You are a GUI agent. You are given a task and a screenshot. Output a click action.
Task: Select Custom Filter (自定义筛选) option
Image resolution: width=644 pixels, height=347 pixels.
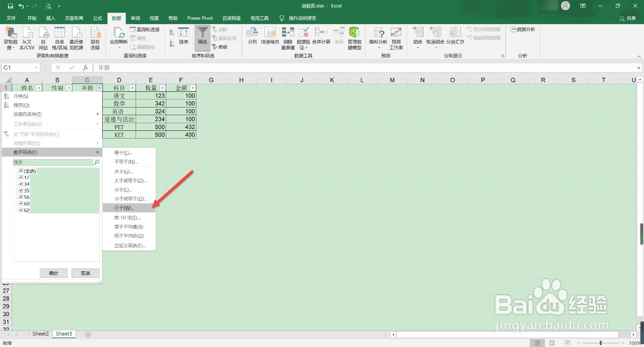(129, 245)
